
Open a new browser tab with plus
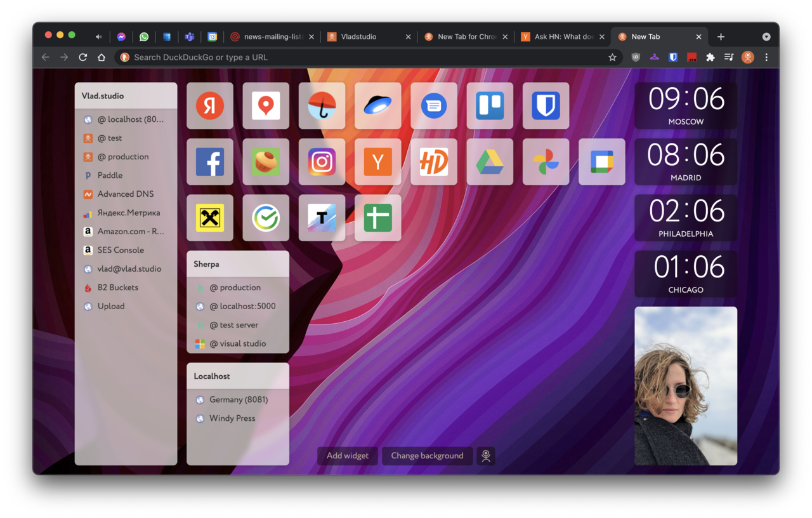pos(721,37)
